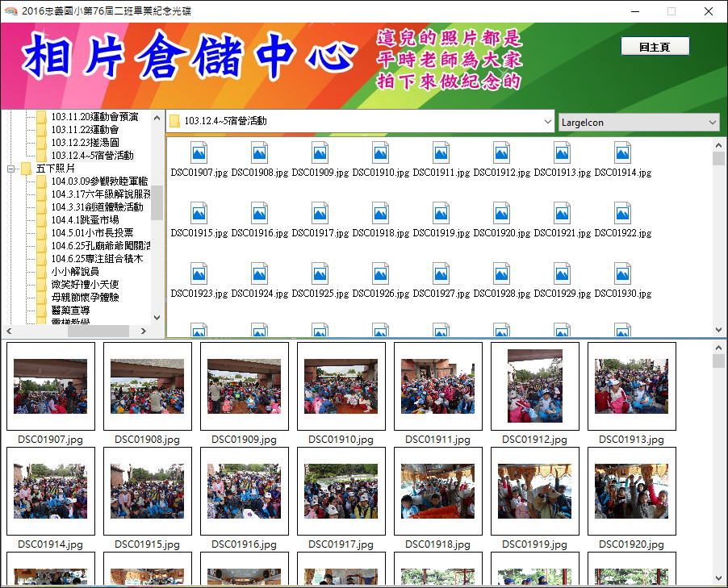
Task: Collapse the 五下照片 tree node
Action: tap(11, 169)
